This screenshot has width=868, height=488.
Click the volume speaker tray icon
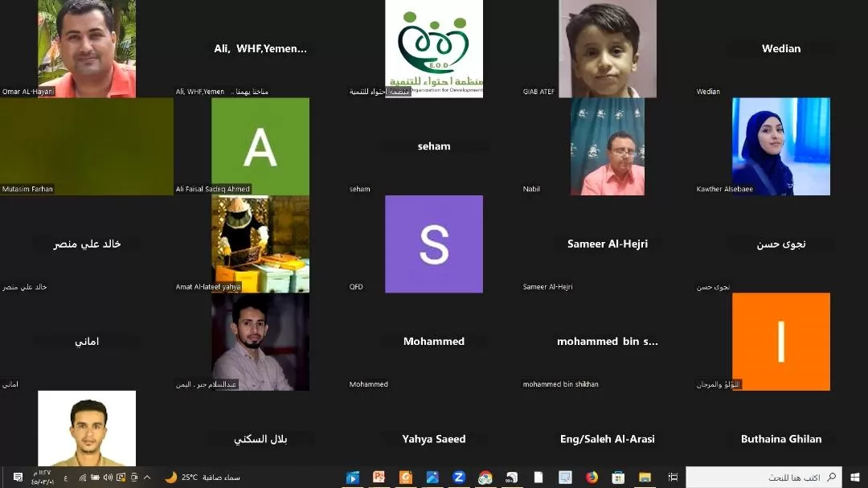coord(108,478)
